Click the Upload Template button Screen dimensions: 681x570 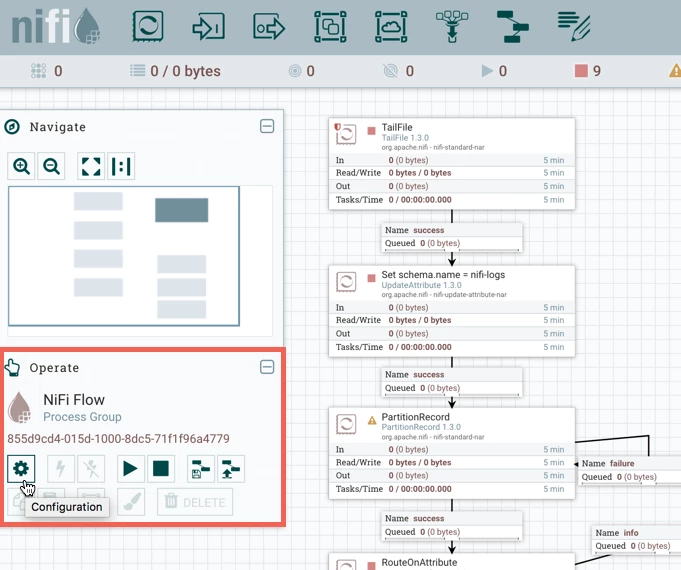coord(231,469)
